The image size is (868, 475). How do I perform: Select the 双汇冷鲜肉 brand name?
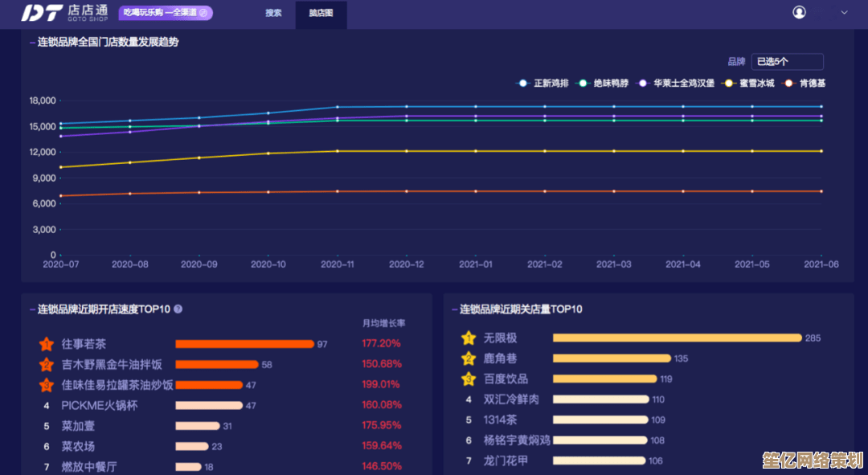[511, 399]
